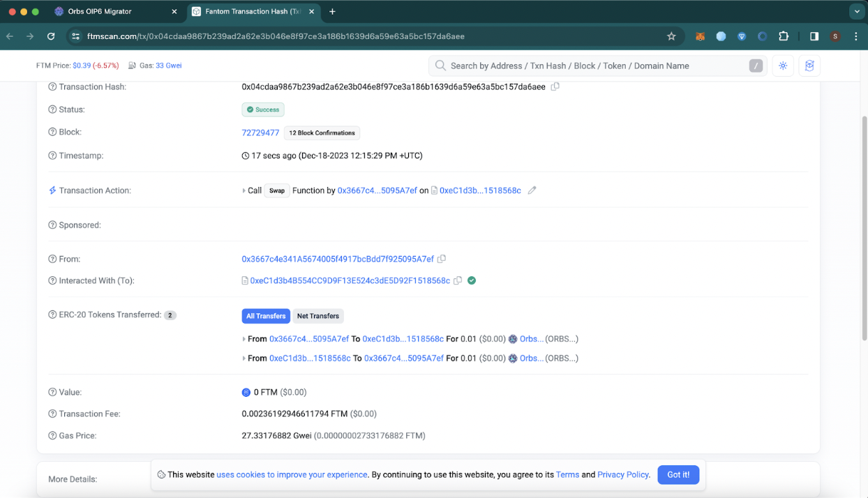Screen dimensions: 868x498
Task: Toggle the light/dark theme sun icon
Action: (x=783, y=66)
